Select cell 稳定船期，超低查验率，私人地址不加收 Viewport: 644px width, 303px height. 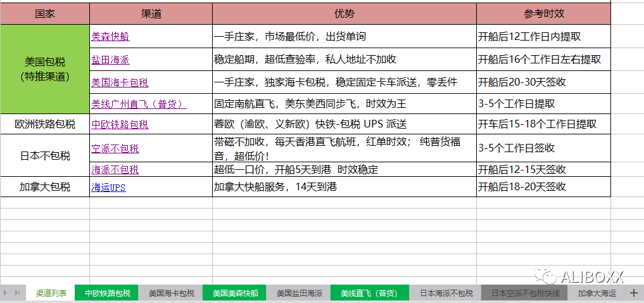pos(344,60)
